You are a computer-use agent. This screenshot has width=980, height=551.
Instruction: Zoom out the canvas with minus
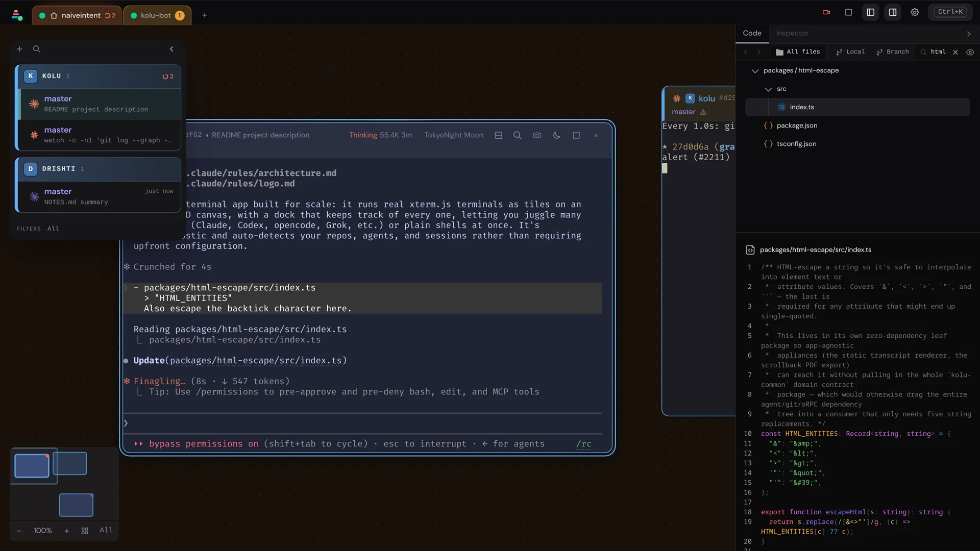(19, 531)
